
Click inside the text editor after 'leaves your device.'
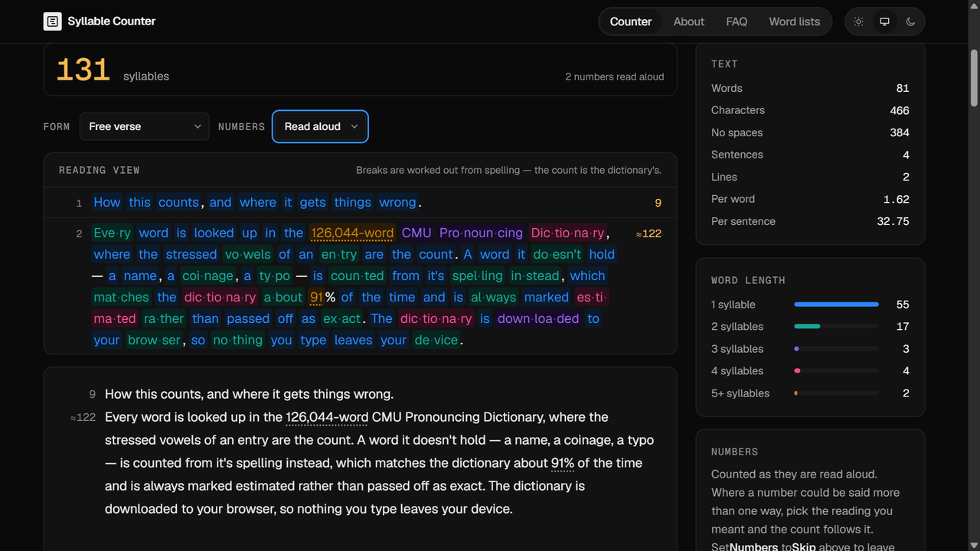pos(514,509)
